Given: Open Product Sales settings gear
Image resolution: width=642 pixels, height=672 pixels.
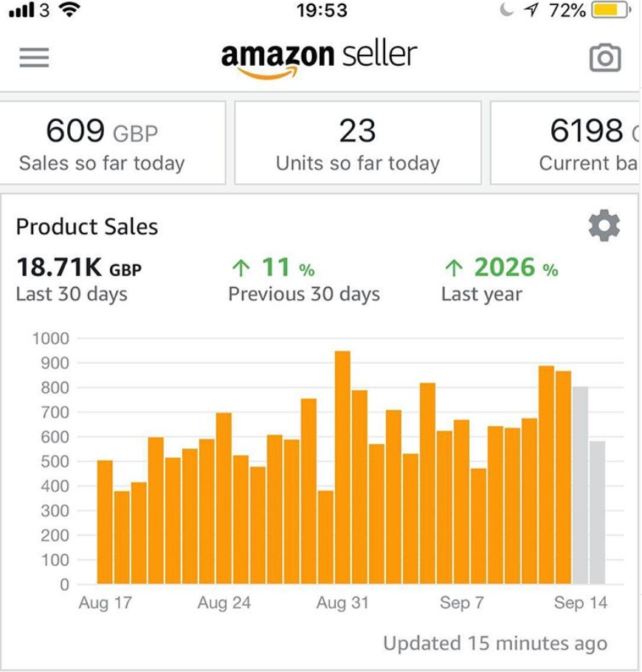Looking at the screenshot, I should (x=604, y=225).
